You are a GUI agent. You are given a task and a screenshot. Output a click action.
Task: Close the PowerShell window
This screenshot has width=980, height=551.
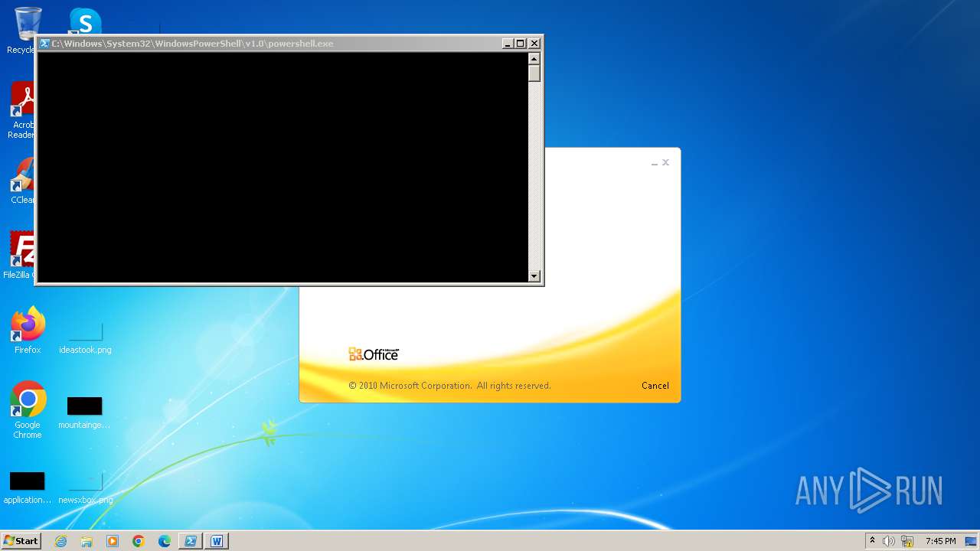point(534,44)
